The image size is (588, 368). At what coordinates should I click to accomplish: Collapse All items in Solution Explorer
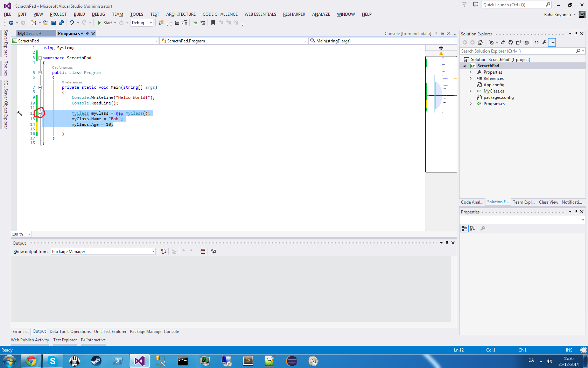(518, 42)
